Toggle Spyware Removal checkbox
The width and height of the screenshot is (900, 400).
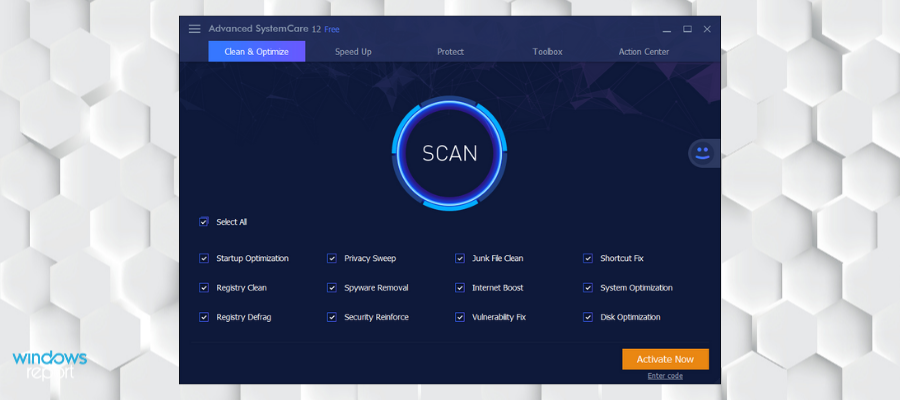332,288
